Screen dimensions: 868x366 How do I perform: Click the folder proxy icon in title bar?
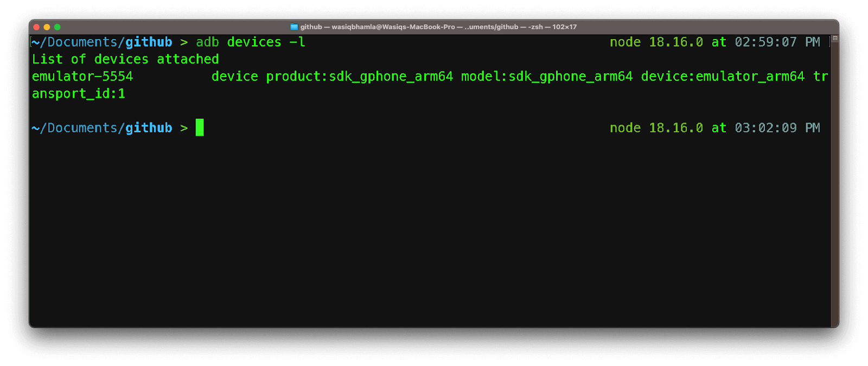[x=294, y=27]
